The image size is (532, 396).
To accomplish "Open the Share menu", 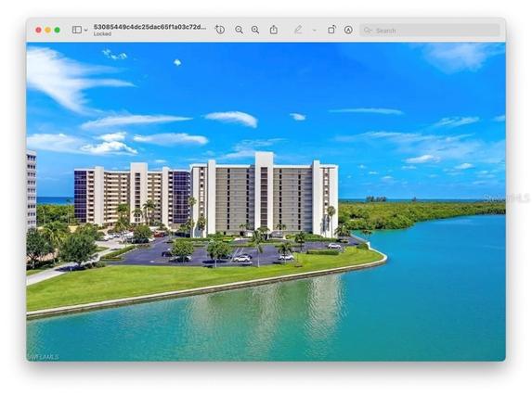I will (x=274, y=30).
